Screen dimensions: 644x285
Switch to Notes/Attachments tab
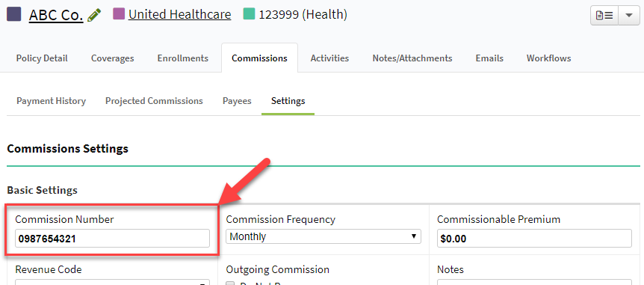tap(412, 58)
